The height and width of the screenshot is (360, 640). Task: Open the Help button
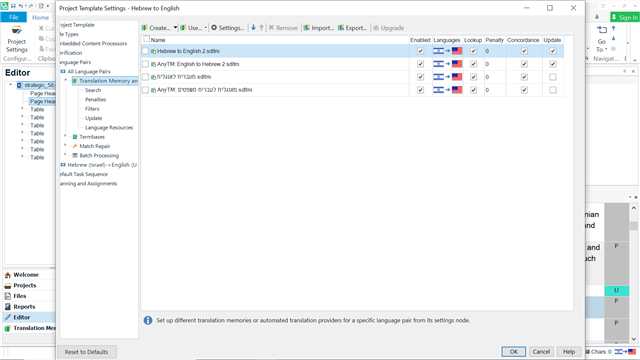pyautogui.click(x=569, y=351)
